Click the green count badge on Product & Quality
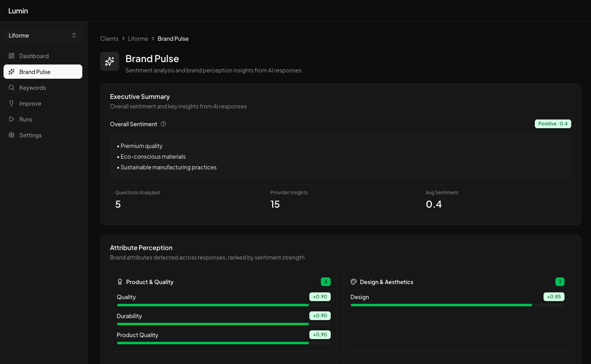591x364 pixels. 326,282
